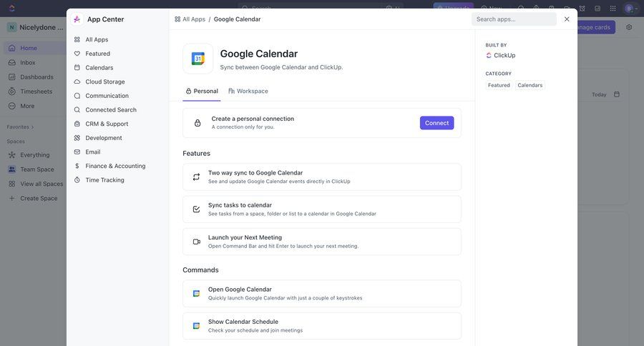The image size is (644, 346).
Task: Select the Communication category
Action: pos(107,96)
